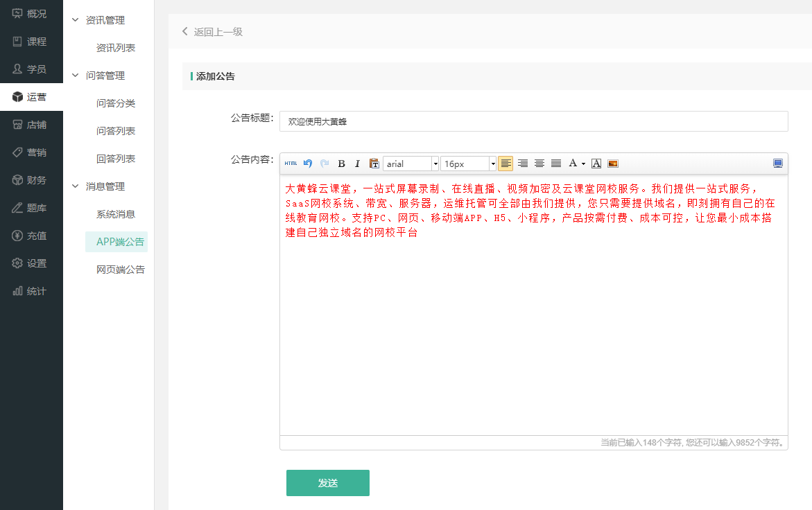
Task: Click the 发送 button
Action: tap(328, 483)
